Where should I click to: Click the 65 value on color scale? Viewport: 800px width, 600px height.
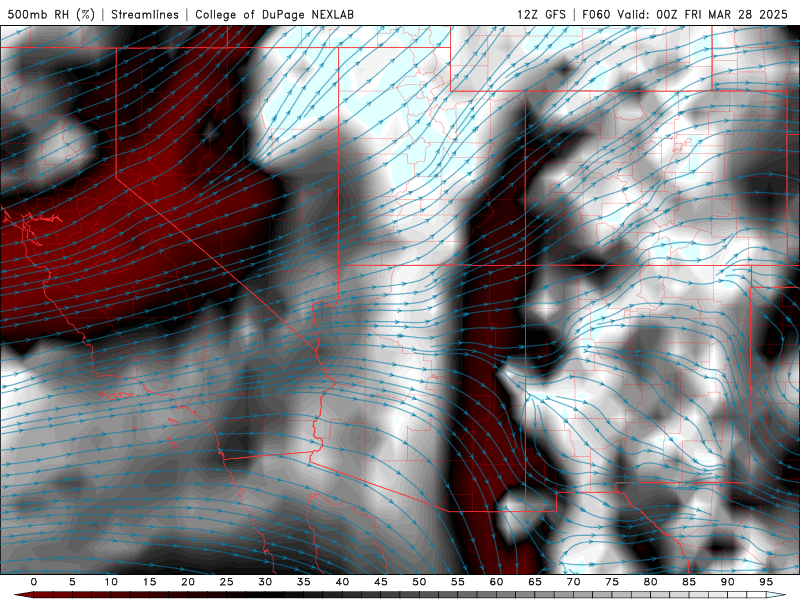point(534,582)
